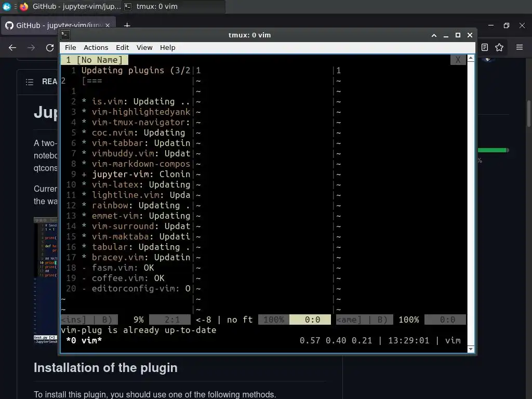
Task: Click green language progress bar on GitHub
Action: point(493,150)
